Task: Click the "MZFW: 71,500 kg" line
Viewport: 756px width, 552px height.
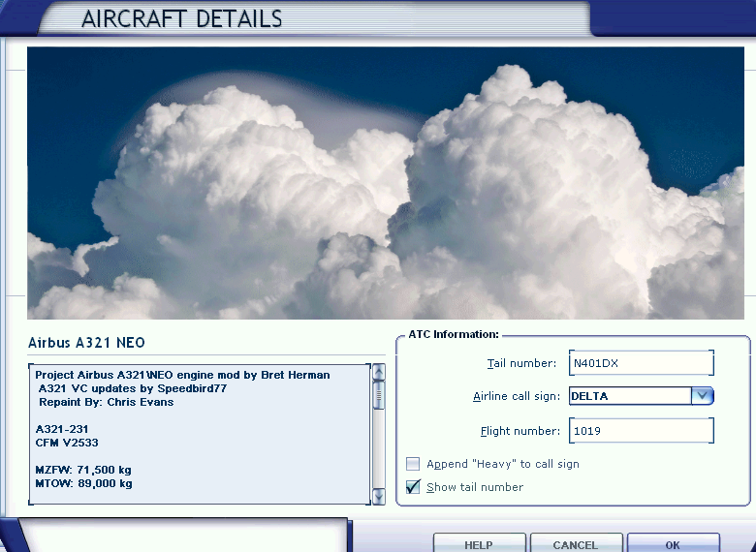Action: coord(83,470)
